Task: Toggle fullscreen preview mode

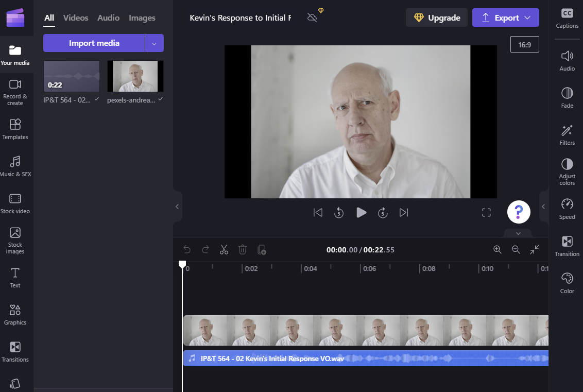Action: (x=486, y=213)
